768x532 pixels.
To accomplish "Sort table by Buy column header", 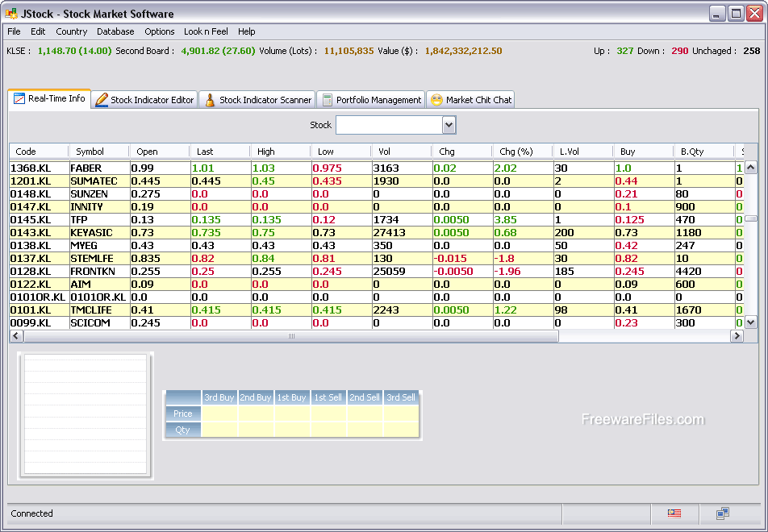I will tap(644, 152).
